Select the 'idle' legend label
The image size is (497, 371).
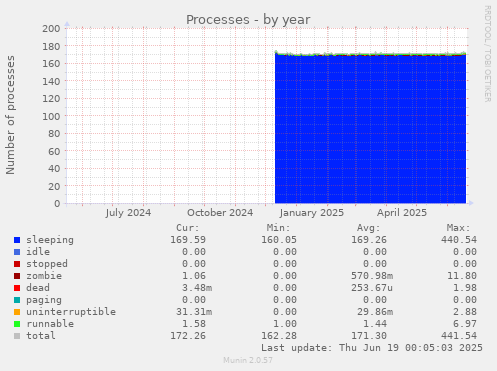tap(38, 252)
